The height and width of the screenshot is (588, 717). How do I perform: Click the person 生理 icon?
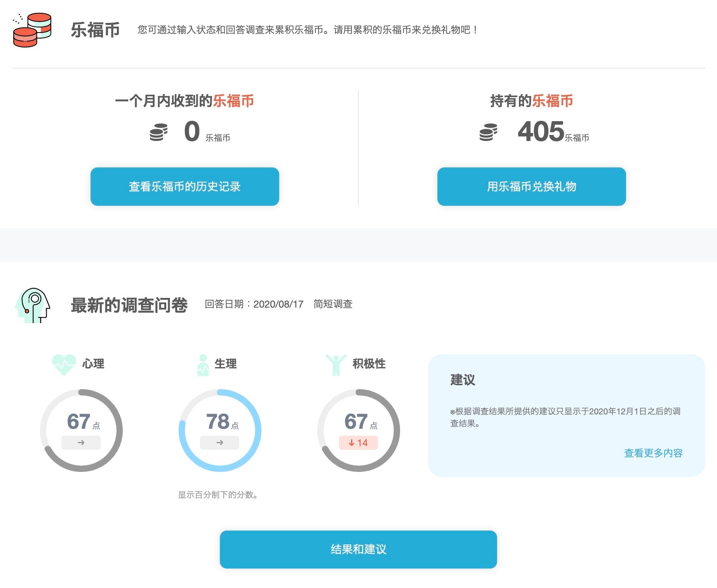point(203,365)
